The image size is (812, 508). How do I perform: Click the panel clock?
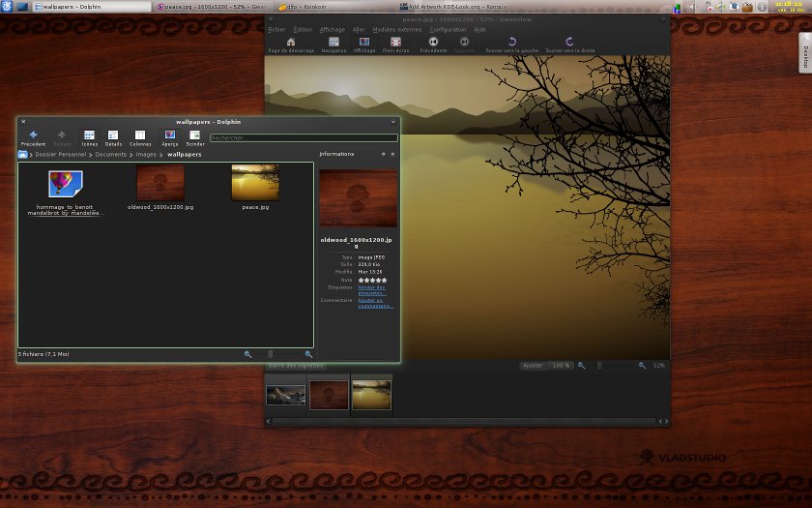coord(790,6)
